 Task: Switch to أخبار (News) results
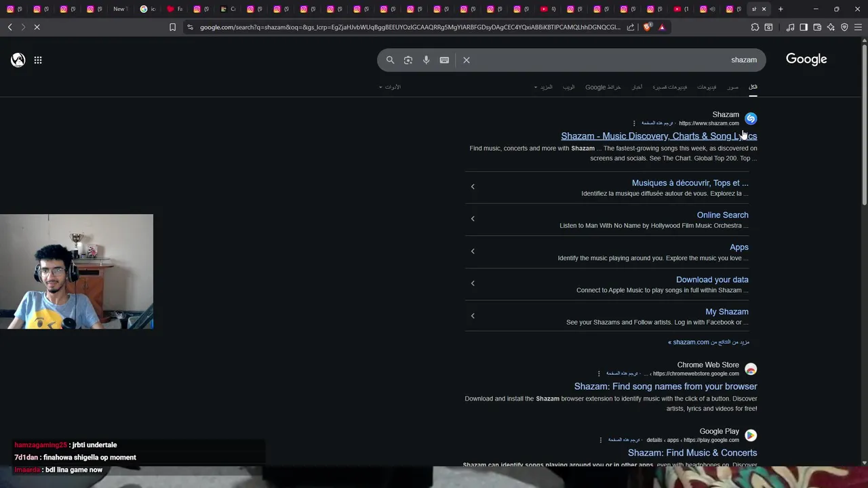click(637, 87)
